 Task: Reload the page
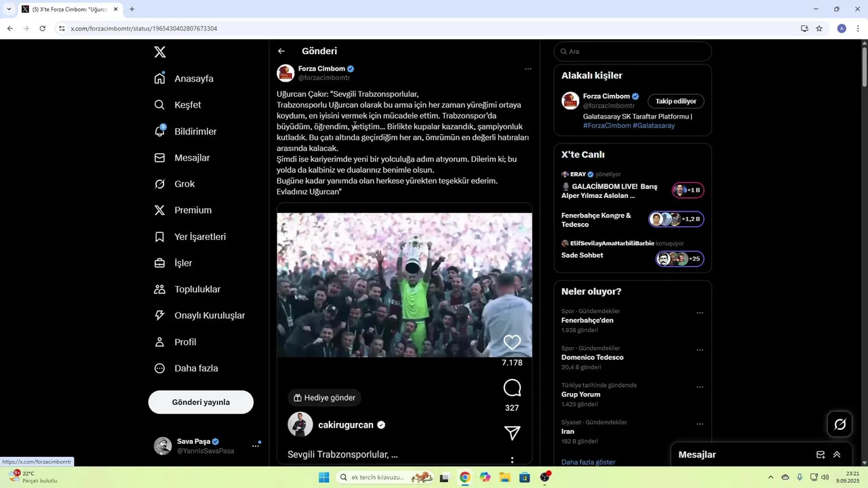(x=42, y=28)
